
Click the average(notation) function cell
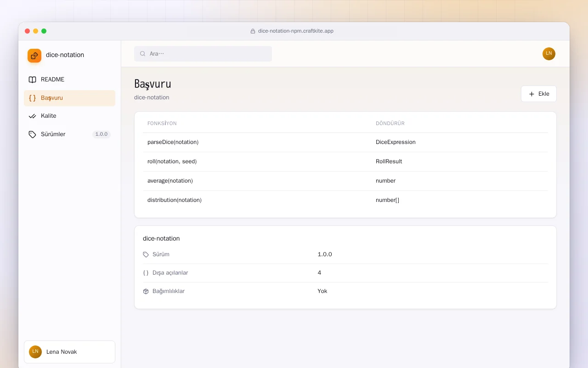[170, 181]
